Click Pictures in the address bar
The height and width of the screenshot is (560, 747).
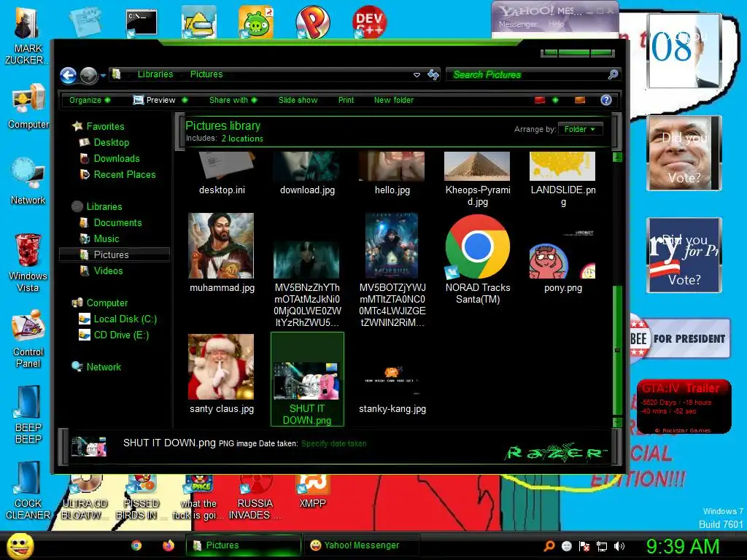[x=206, y=74]
